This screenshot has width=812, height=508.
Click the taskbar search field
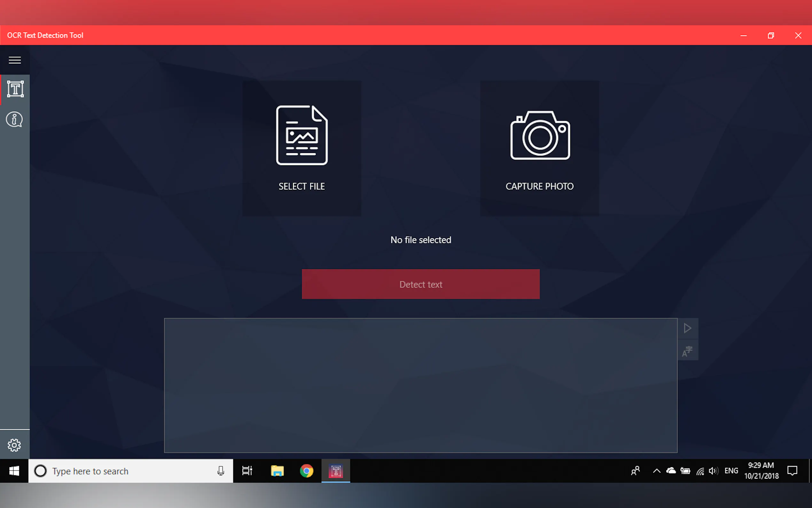tap(124, 471)
